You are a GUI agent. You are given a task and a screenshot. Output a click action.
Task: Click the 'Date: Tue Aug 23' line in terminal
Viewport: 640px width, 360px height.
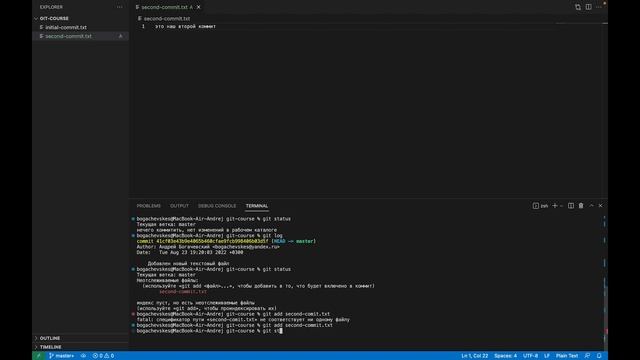(190, 253)
